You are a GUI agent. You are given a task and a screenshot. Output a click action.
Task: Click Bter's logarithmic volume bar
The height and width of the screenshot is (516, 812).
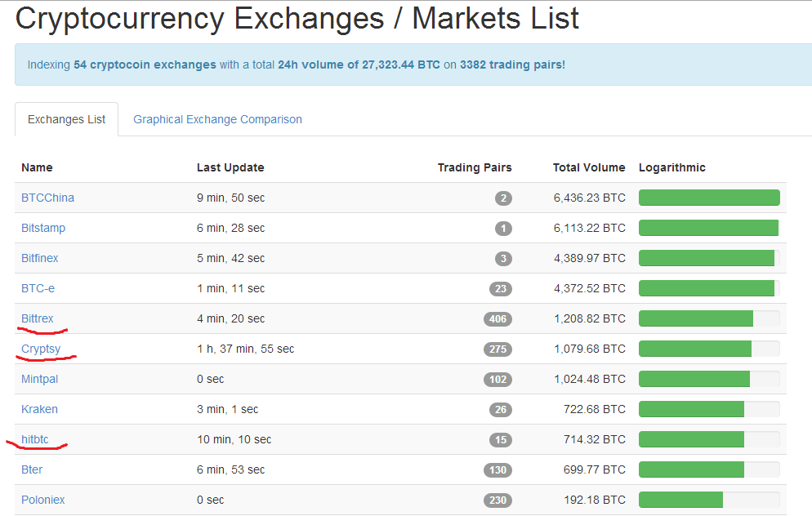pos(709,469)
